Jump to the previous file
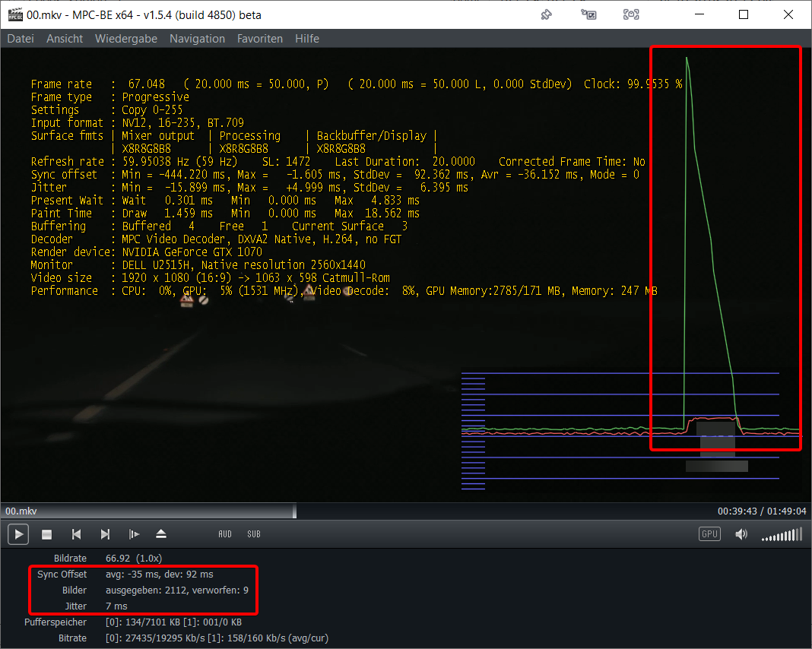Viewport: 812px width, 649px height. [76, 534]
